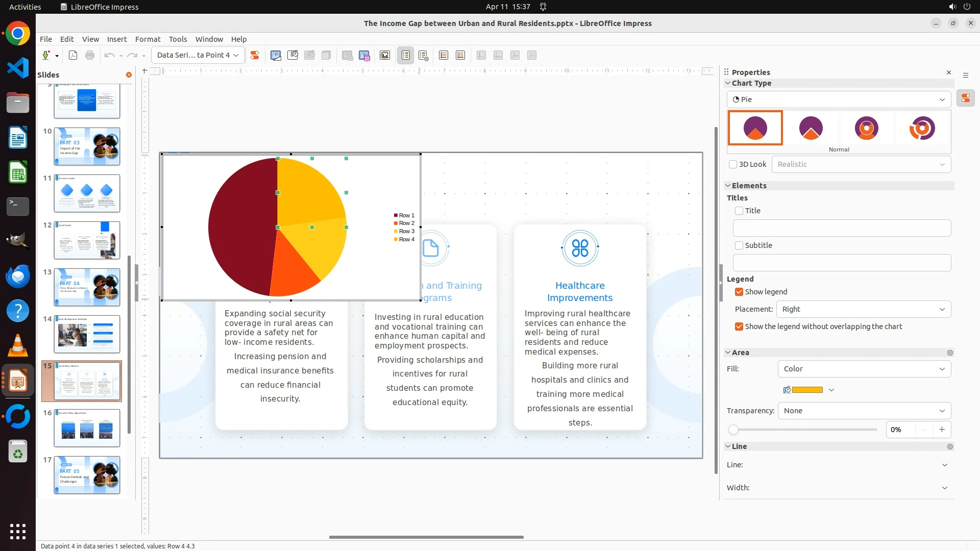
Task: Open Chart Type toolbar icon
Action: point(276,55)
